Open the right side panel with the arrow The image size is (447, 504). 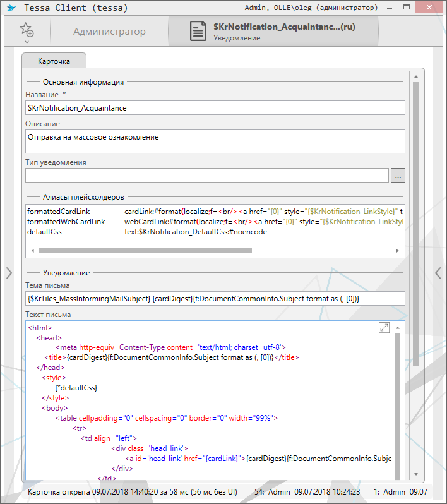pos(438,272)
